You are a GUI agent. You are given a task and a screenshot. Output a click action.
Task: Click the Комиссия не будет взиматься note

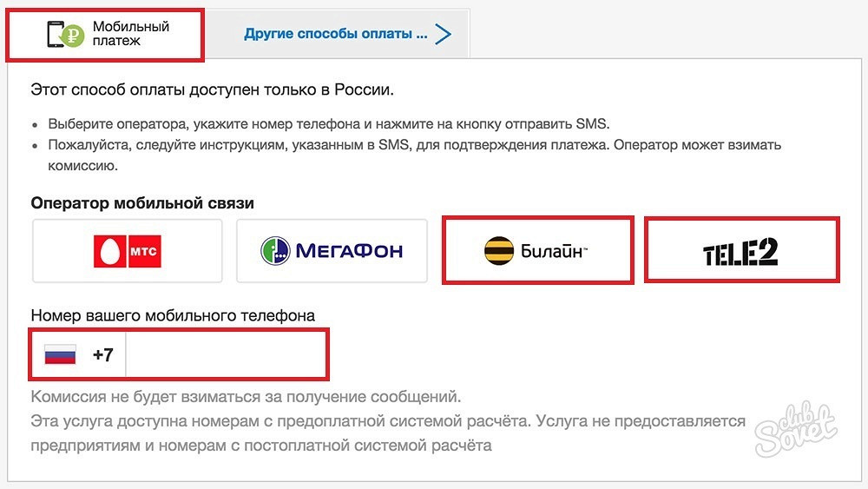(246, 397)
